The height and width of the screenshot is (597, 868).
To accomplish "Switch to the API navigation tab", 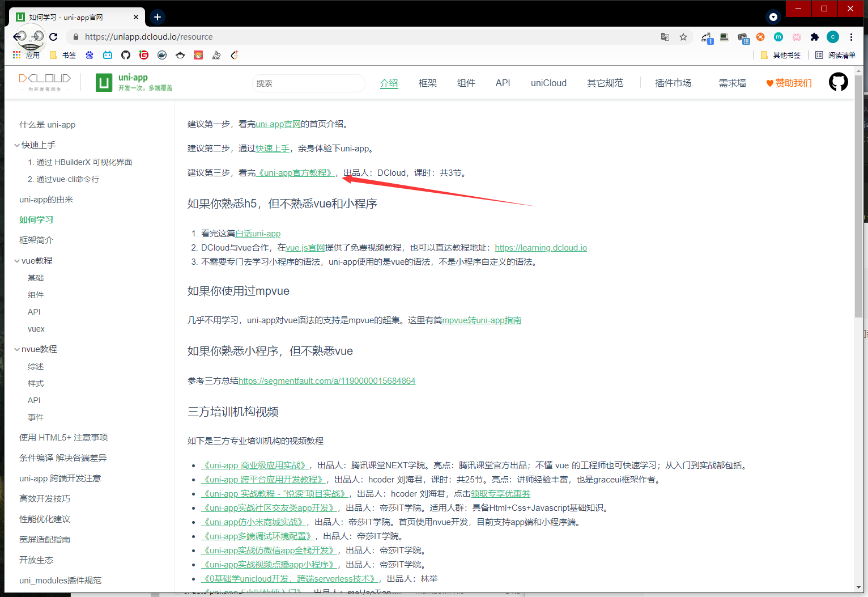I will click(503, 83).
